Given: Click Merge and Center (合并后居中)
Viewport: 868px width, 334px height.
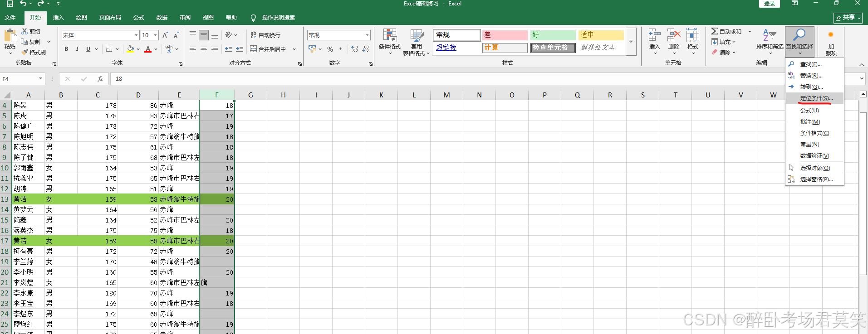Looking at the screenshot, I should tap(268, 49).
